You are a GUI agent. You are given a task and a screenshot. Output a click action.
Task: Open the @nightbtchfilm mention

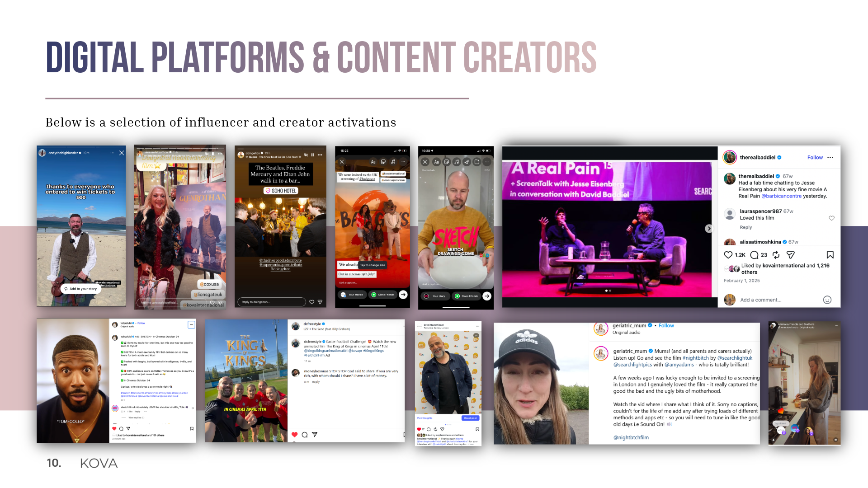[x=631, y=437]
